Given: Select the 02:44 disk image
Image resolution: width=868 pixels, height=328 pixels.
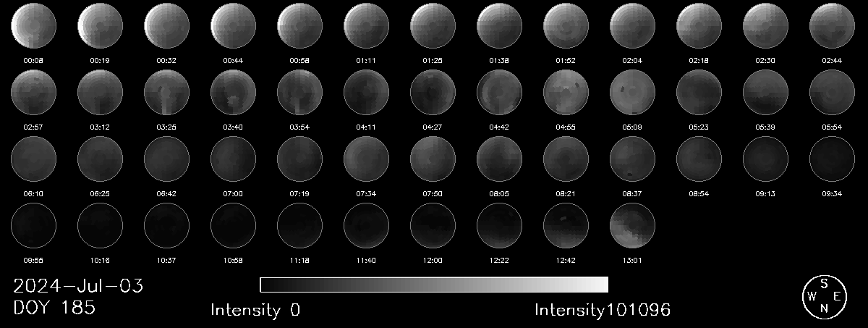Looking at the screenshot, I should [832, 26].
